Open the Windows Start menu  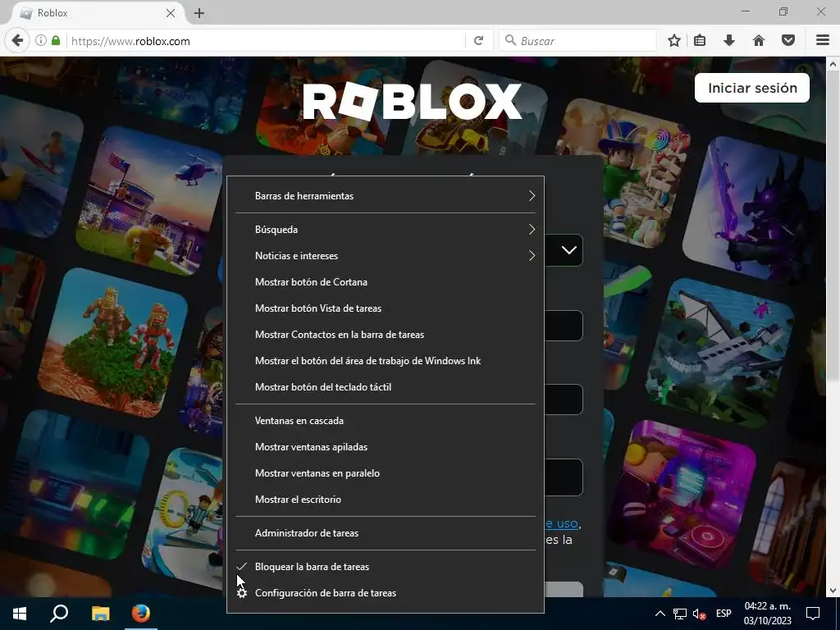[20, 614]
